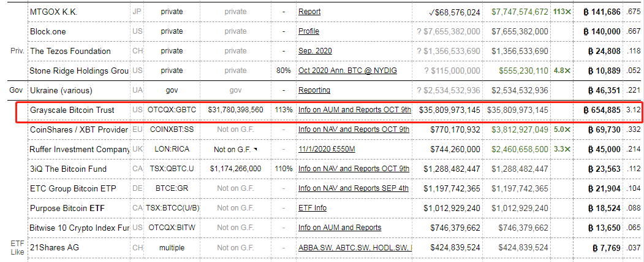Open the MTGOX K.K. Report link
644x262 pixels.
pos(309,12)
